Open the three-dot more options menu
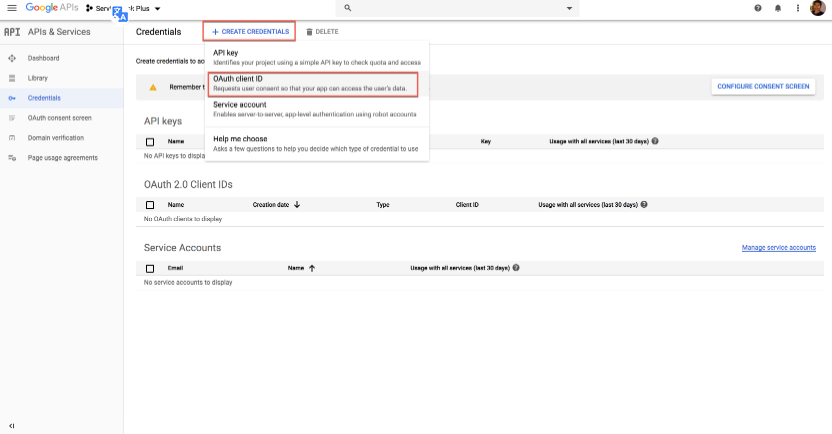832x434 pixels. point(797,8)
